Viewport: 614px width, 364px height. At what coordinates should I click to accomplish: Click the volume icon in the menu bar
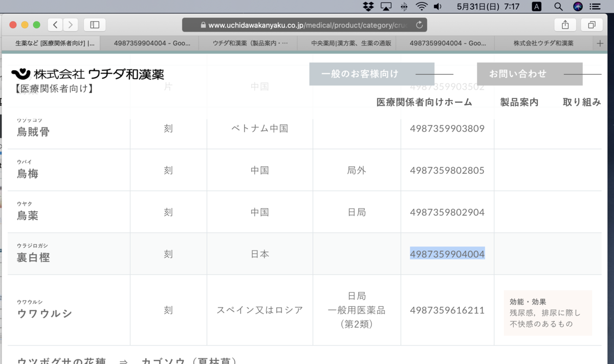[437, 7]
